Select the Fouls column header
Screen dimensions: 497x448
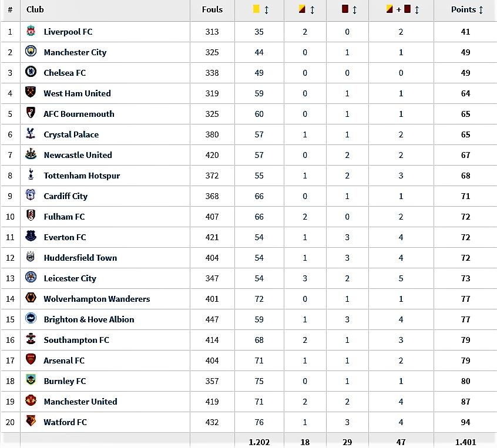coord(212,10)
